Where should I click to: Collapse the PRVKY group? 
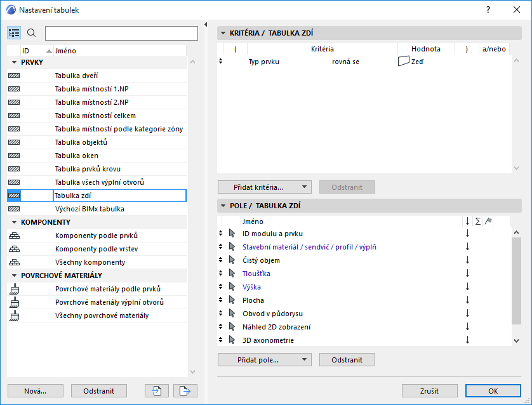[14, 62]
